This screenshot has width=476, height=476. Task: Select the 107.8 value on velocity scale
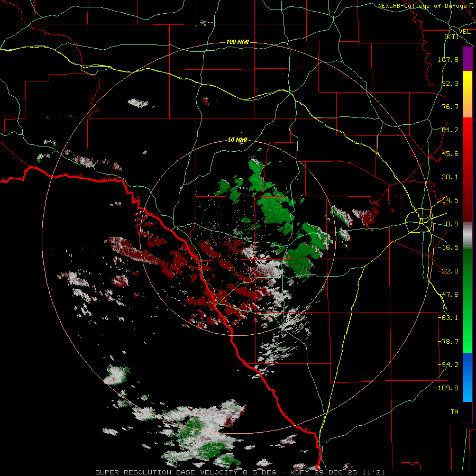pyautogui.click(x=448, y=59)
